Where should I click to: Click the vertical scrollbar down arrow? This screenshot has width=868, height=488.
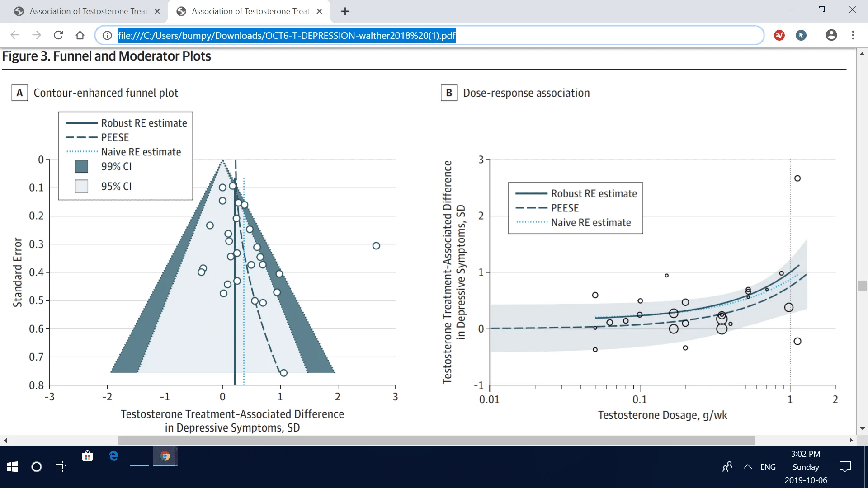pyautogui.click(x=862, y=428)
